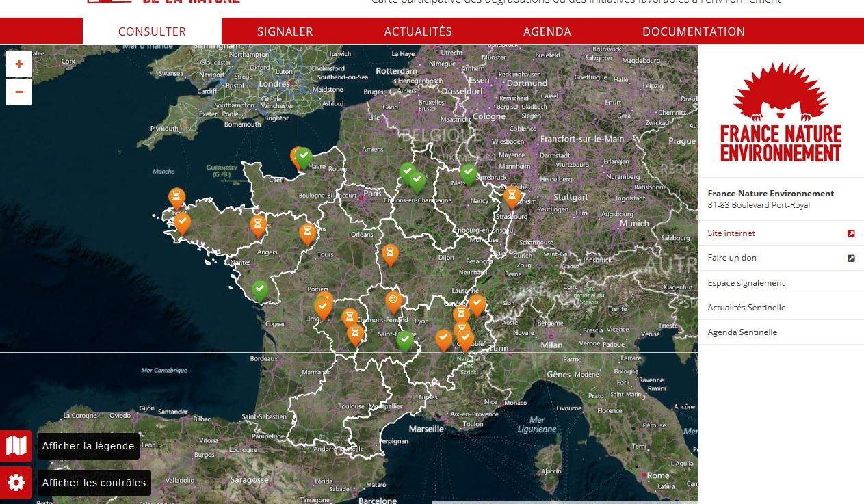Open map controls via the gear icon
The image size is (864, 504).
[16, 483]
